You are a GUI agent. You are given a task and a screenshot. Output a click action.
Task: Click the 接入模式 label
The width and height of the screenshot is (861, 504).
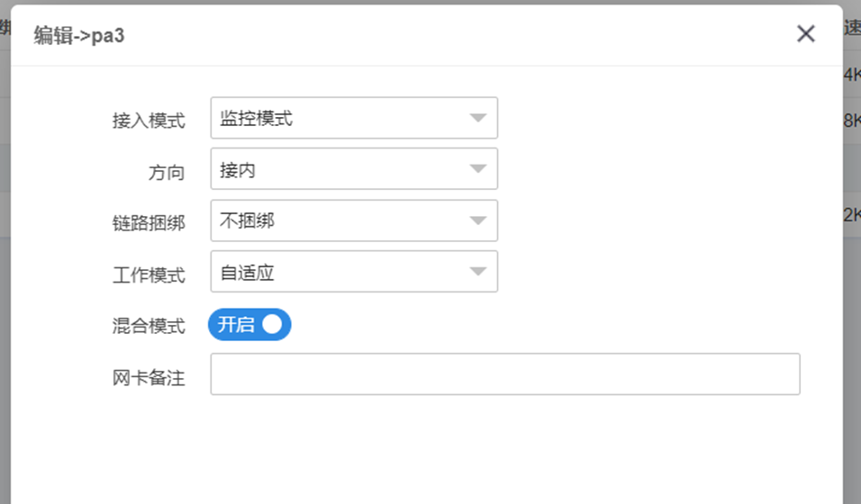click(x=149, y=121)
